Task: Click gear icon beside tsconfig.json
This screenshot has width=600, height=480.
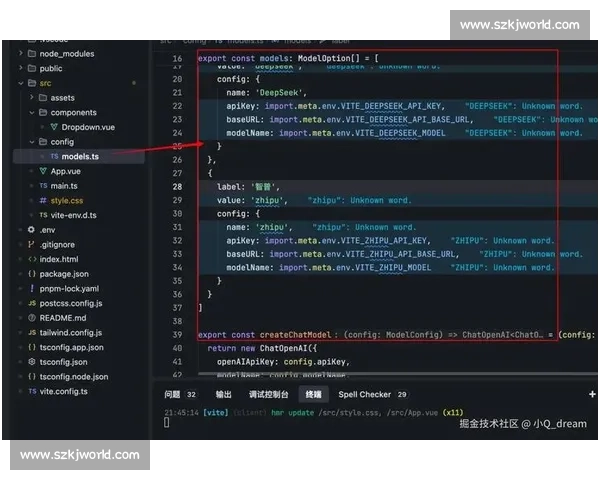Action: pos(32,362)
